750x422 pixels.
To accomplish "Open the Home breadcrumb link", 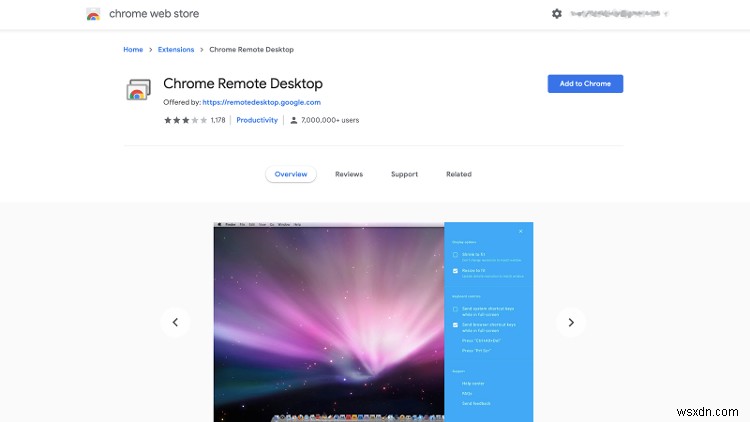I will [x=133, y=49].
